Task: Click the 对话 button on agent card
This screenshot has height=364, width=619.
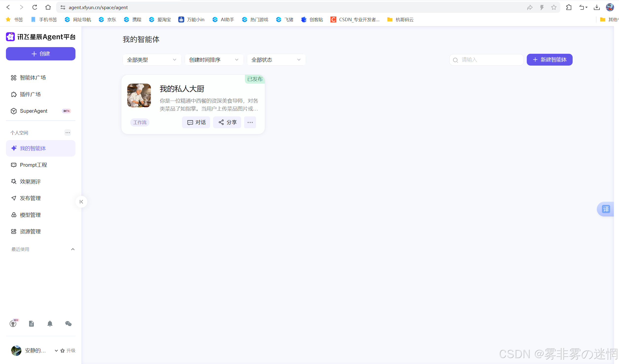Action: tap(196, 122)
